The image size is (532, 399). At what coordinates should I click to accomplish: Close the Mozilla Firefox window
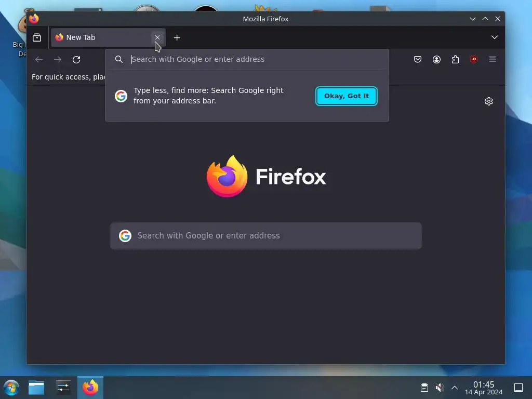(497, 19)
